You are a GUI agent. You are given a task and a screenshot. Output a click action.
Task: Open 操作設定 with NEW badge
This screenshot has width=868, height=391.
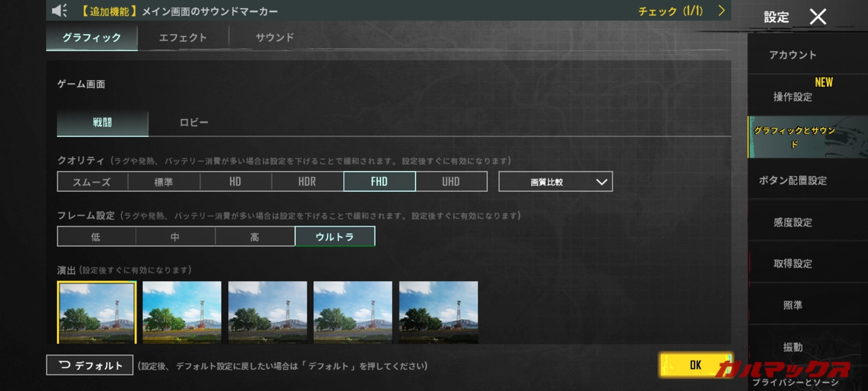point(793,96)
